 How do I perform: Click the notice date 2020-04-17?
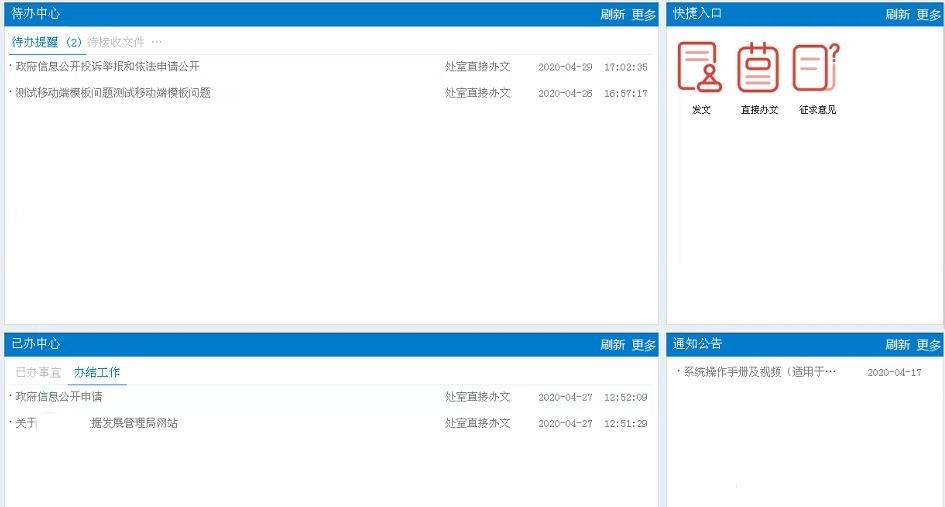coord(894,373)
